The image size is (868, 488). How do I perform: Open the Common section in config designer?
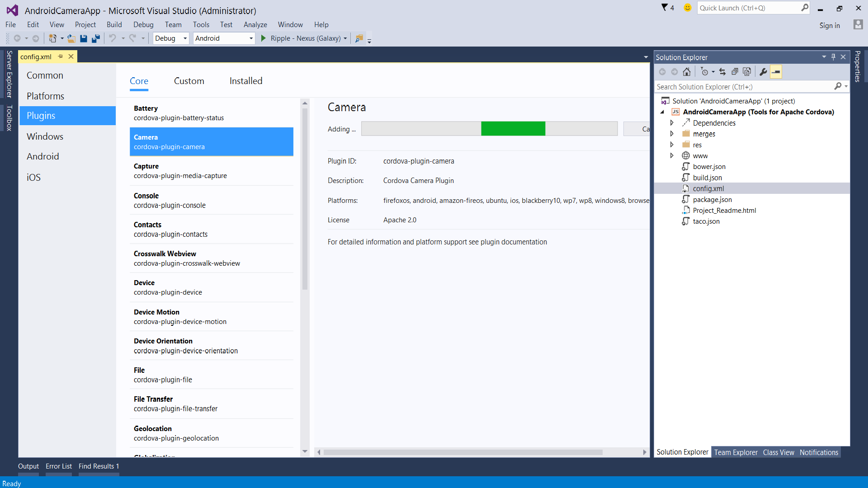coord(67,75)
